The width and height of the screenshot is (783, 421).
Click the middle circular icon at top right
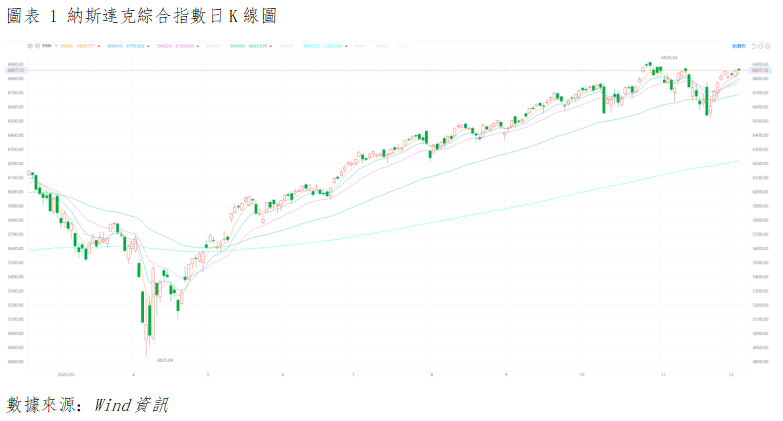click(x=762, y=46)
